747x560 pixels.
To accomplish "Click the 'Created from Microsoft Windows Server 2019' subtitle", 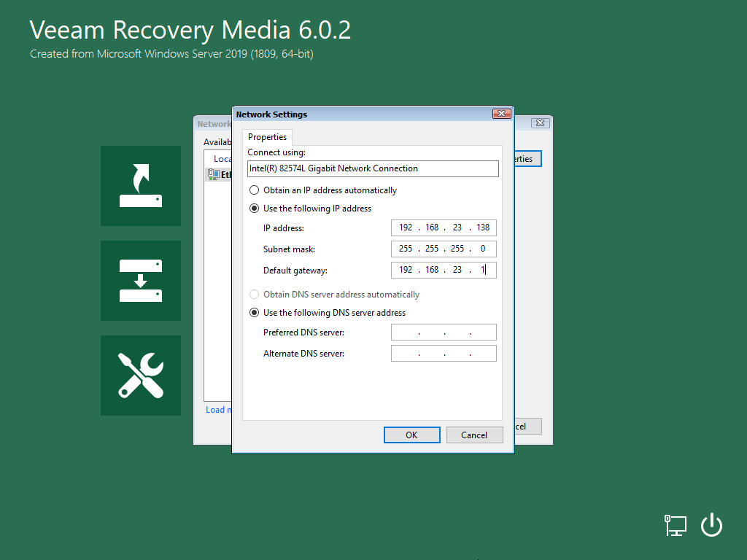I will point(171,54).
